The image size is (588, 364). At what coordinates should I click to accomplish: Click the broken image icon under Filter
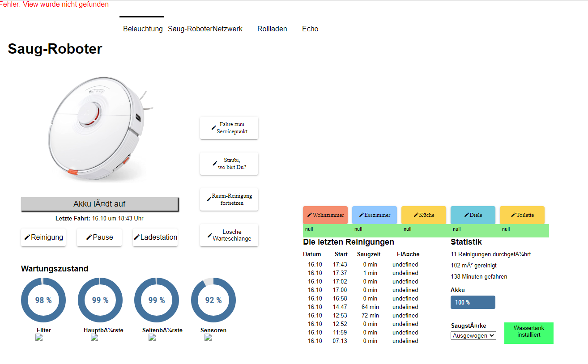[39, 338]
